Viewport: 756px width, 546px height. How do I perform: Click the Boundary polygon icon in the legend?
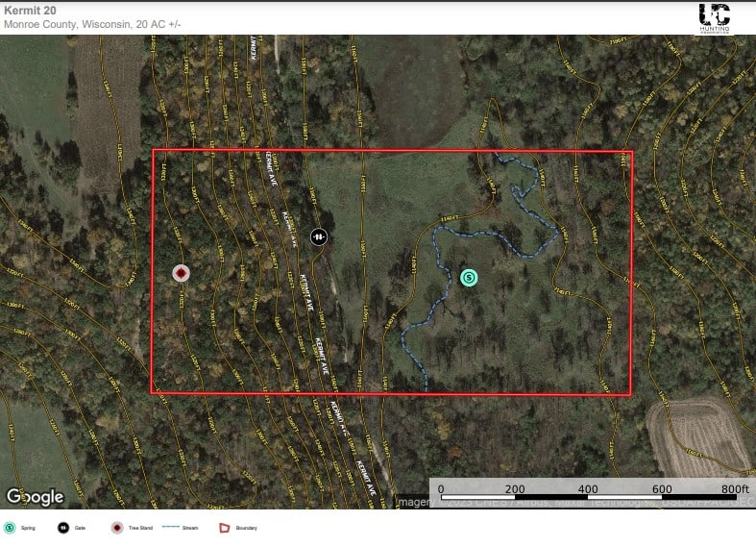225,528
